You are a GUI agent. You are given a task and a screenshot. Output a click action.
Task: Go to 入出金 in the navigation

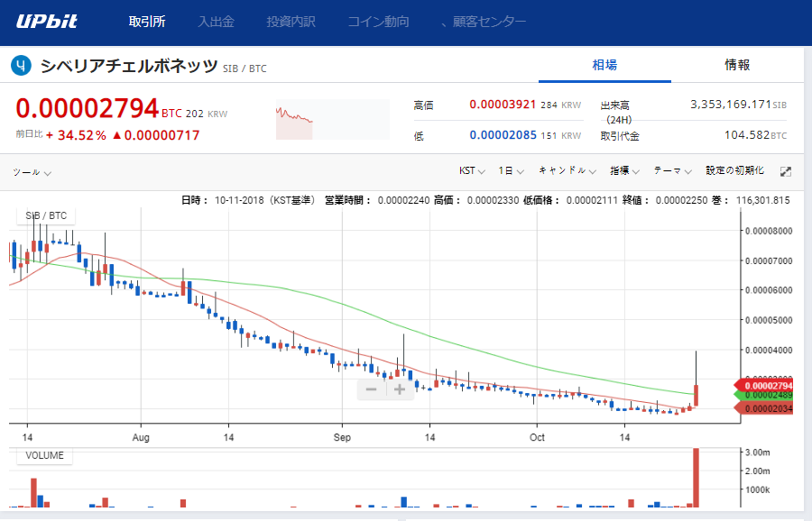coord(217,22)
